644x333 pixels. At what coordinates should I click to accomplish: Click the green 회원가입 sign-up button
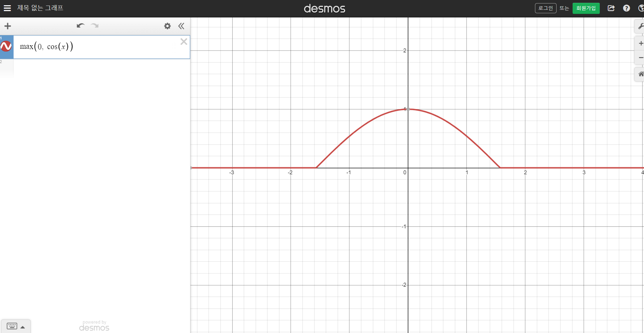pos(586,8)
